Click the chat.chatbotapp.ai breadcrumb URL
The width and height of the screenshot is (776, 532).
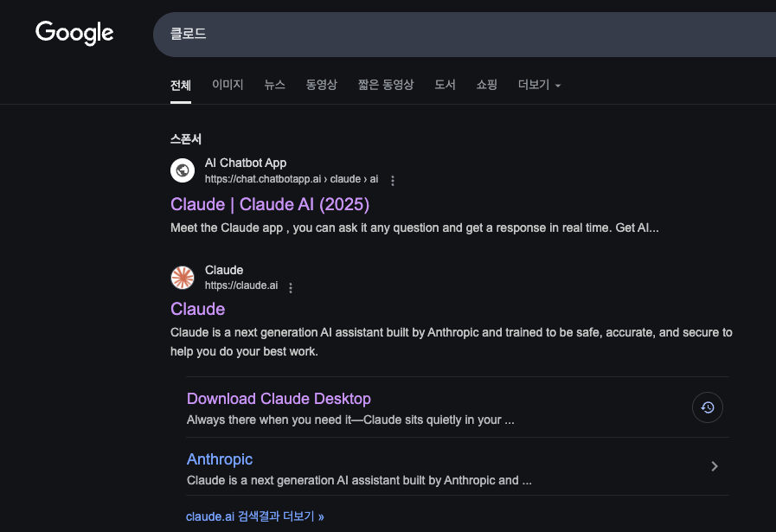[292, 179]
